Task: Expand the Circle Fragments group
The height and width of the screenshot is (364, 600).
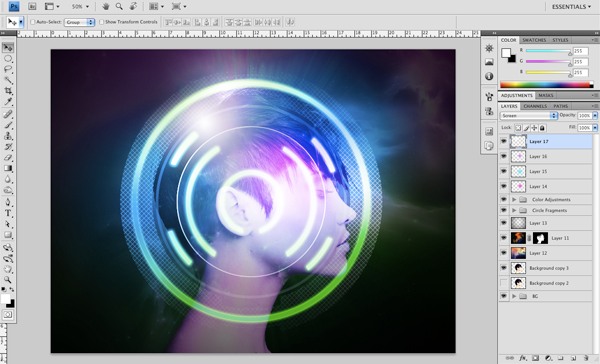Action: (514, 210)
